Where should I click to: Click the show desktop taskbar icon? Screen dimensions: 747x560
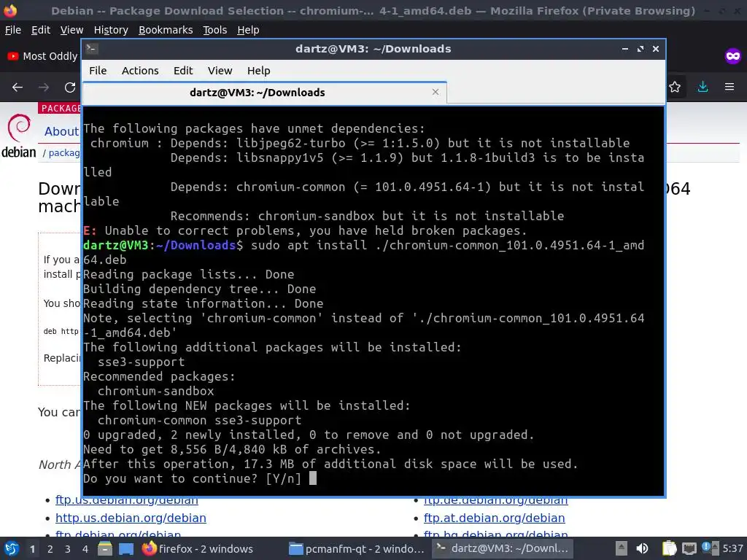point(126,548)
